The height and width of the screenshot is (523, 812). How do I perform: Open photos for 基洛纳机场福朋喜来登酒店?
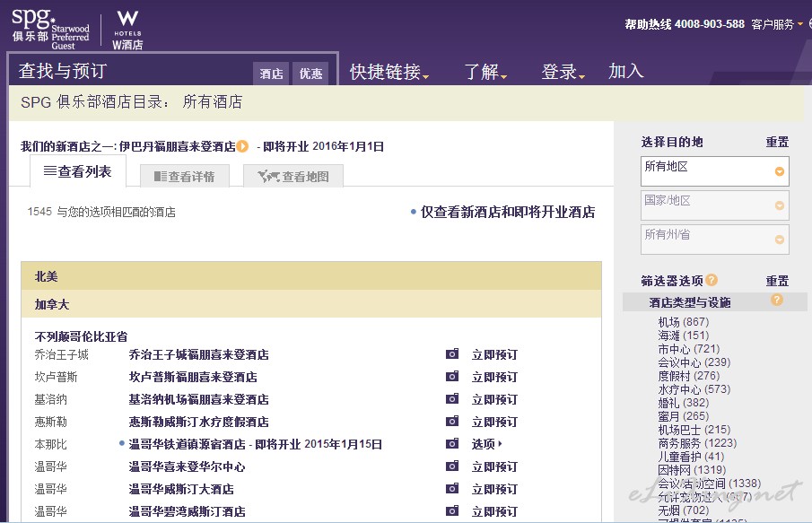pos(452,398)
